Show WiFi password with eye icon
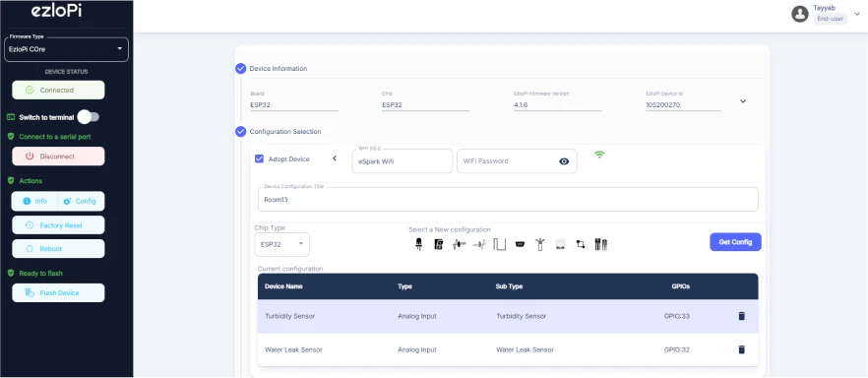Viewport: 868px width, 378px height. click(564, 161)
